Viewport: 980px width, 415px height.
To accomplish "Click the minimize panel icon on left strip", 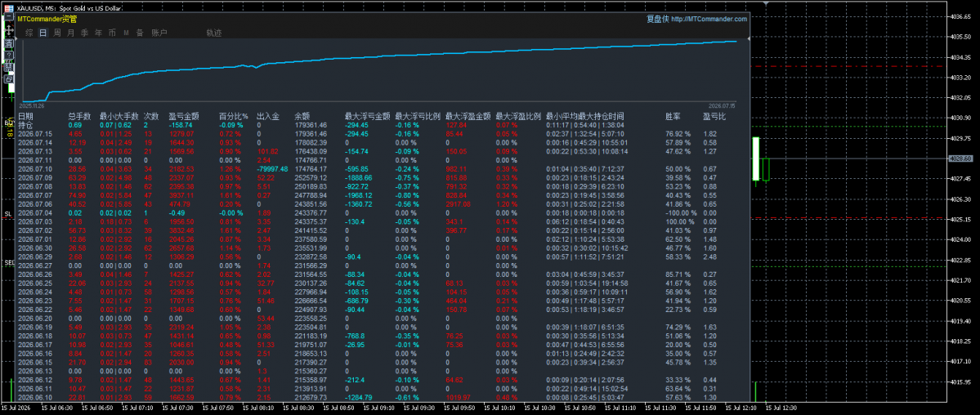I will point(9,16).
